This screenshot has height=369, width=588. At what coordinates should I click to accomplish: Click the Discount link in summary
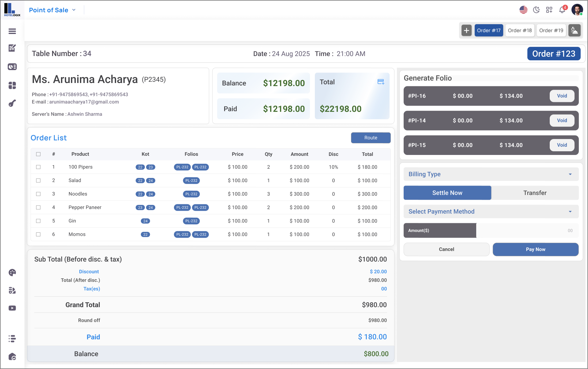tap(89, 272)
